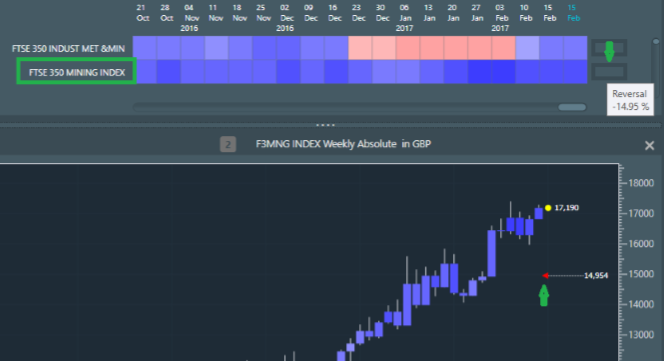Viewport: 664px width, 361px height.
Task: Select the 02 Dec 2016 date column header
Action: pyautogui.click(x=285, y=18)
